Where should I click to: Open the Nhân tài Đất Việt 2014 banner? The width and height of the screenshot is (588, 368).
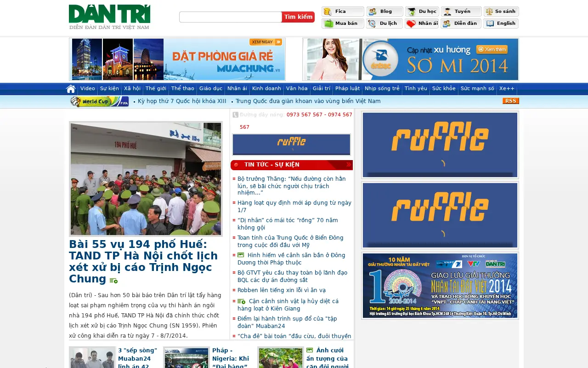click(x=440, y=286)
